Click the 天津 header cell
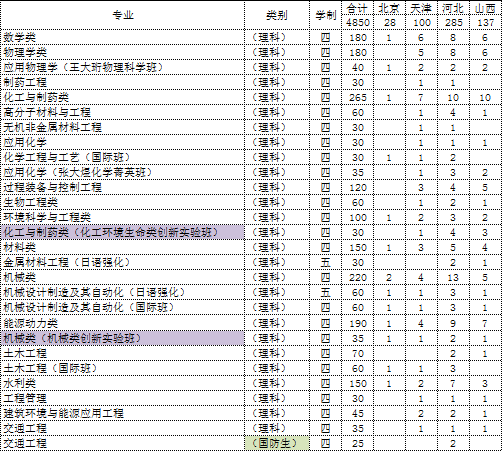Image resolution: width=502 pixels, height=451 pixels. (421, 8)
